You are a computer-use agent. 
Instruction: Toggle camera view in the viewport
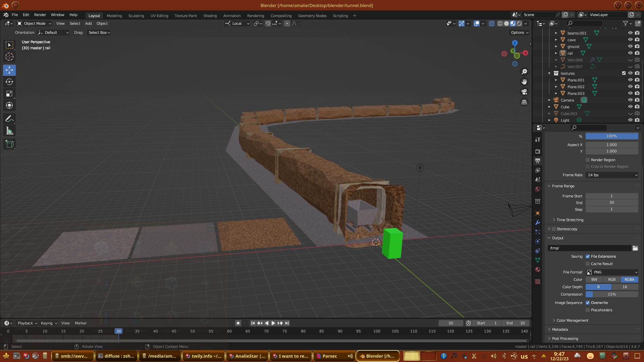[x=524, y=92]
